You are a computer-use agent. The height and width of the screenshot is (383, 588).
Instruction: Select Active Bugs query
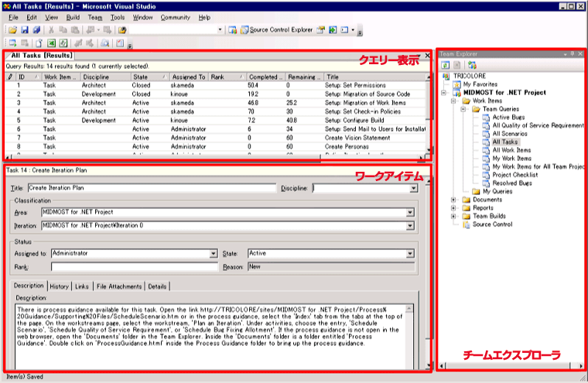coord(508,118)
